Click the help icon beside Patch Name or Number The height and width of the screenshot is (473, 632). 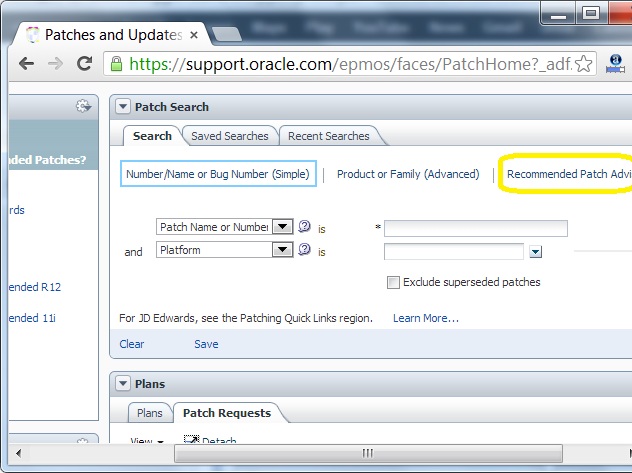(304, 226)
